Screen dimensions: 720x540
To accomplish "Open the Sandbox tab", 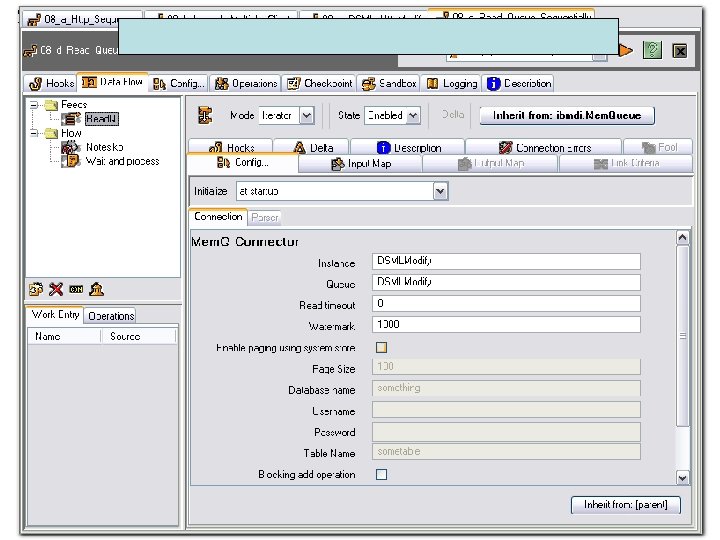I will coord(388,83).
